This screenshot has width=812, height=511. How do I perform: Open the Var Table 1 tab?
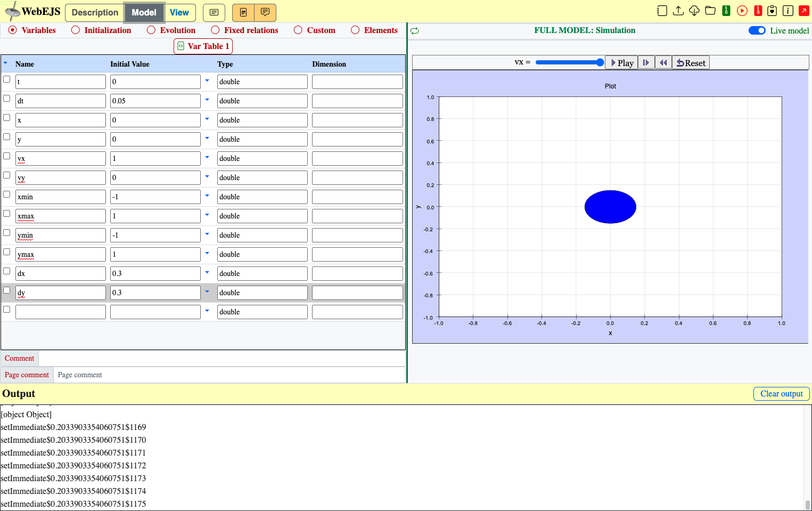point(203,46)
